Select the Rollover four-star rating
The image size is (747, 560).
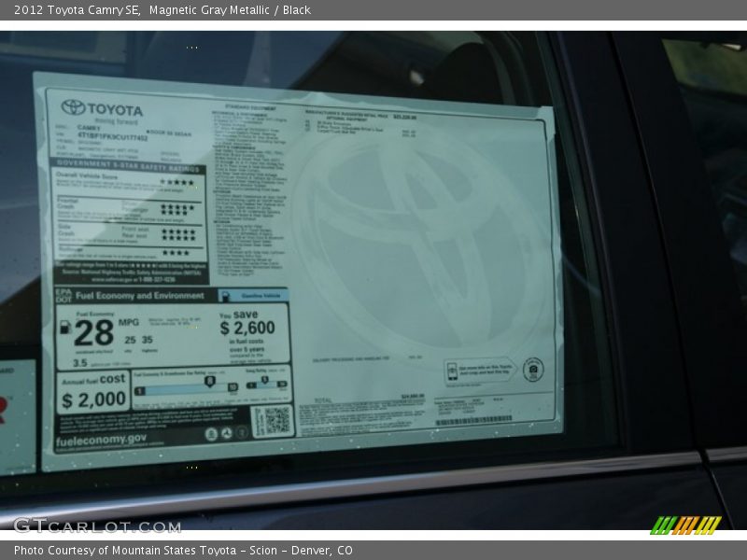(x=177, y=251)
